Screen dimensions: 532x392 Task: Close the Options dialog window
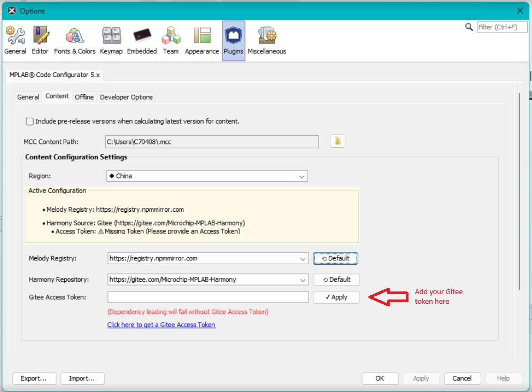pos(520,11)
